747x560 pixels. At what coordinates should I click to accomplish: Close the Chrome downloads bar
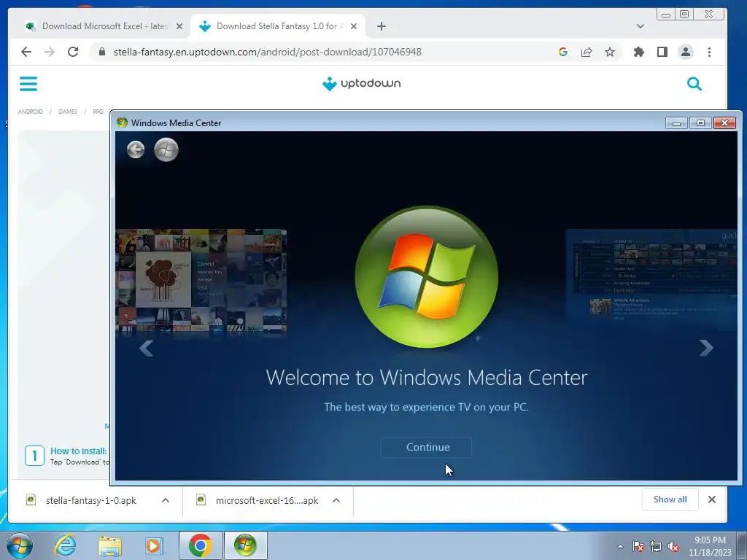pos(712,499)
